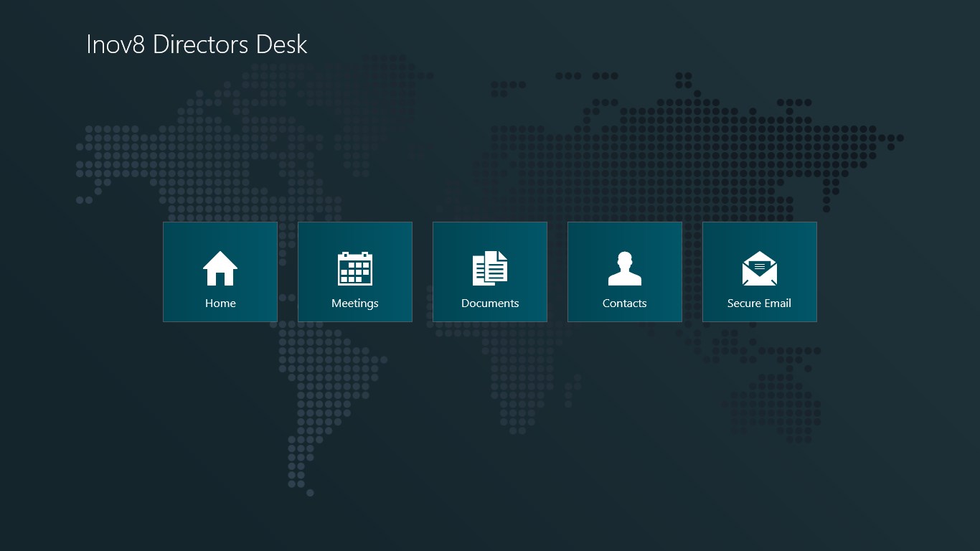Select the Contacts person silhouette icon
Screen dimensions: 980x551
click(x=624, y=268)
